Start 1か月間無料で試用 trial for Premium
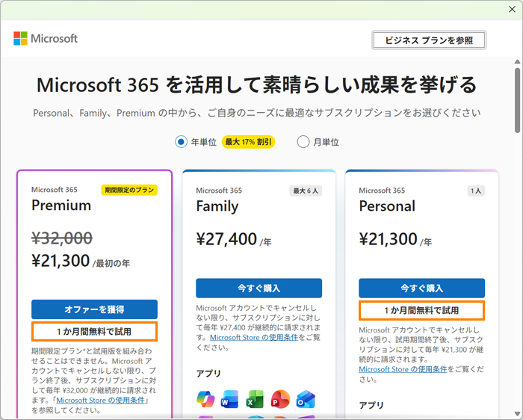This screenshot has width=523, height=420. point(94,332)
